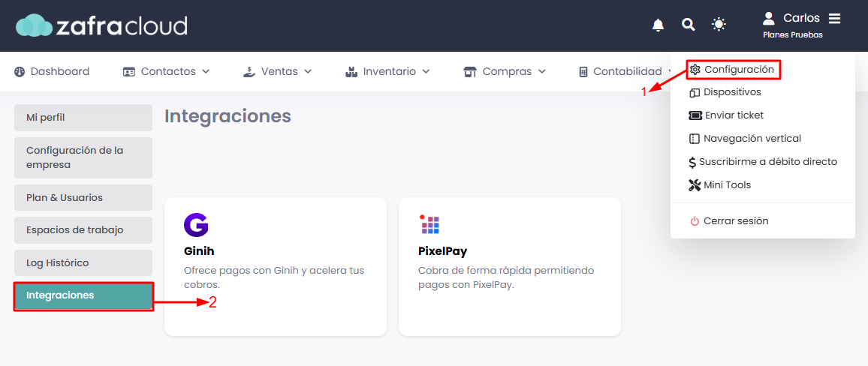This screenshot has width=868, height=366.
Task: Open the Ginih integration card
Action: 275,266
